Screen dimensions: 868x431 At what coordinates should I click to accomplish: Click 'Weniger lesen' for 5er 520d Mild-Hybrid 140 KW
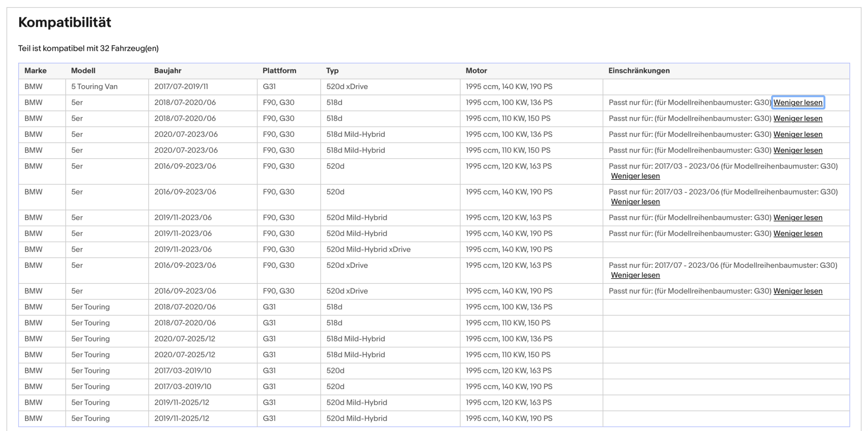[798, 234]
